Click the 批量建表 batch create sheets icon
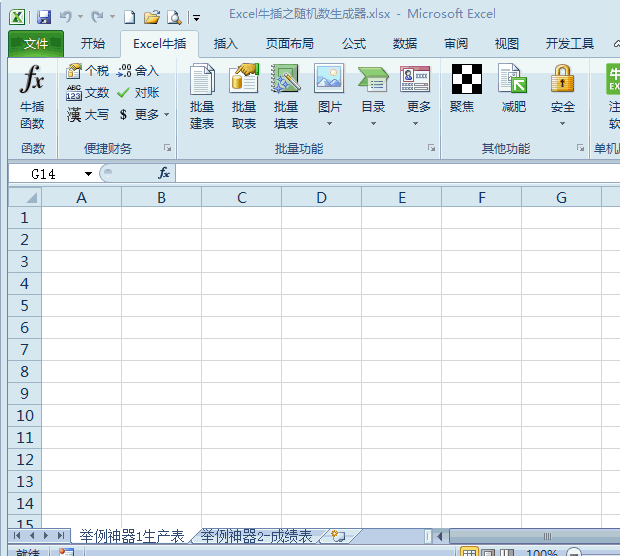Viewport: 620px width, 556px height. click(202, 97)
